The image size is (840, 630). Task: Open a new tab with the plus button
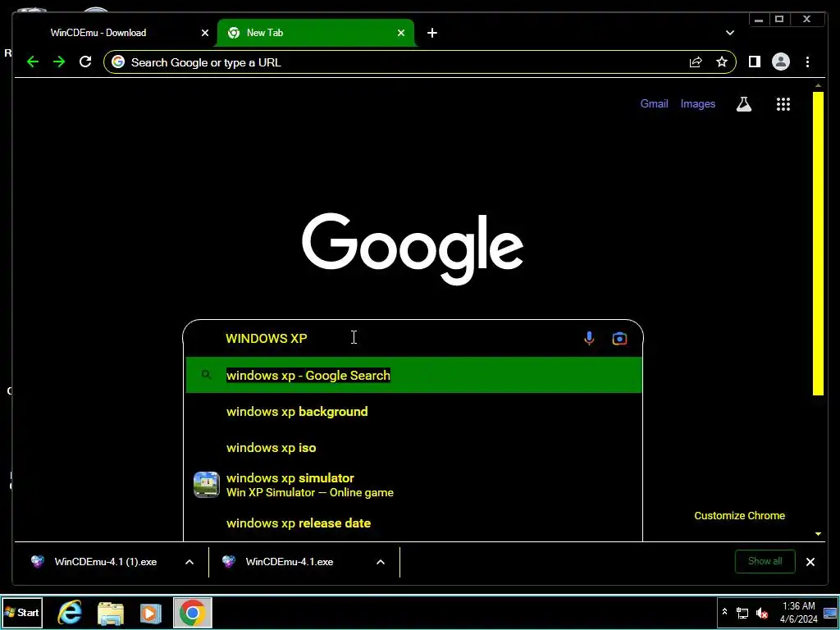[431, 33]
